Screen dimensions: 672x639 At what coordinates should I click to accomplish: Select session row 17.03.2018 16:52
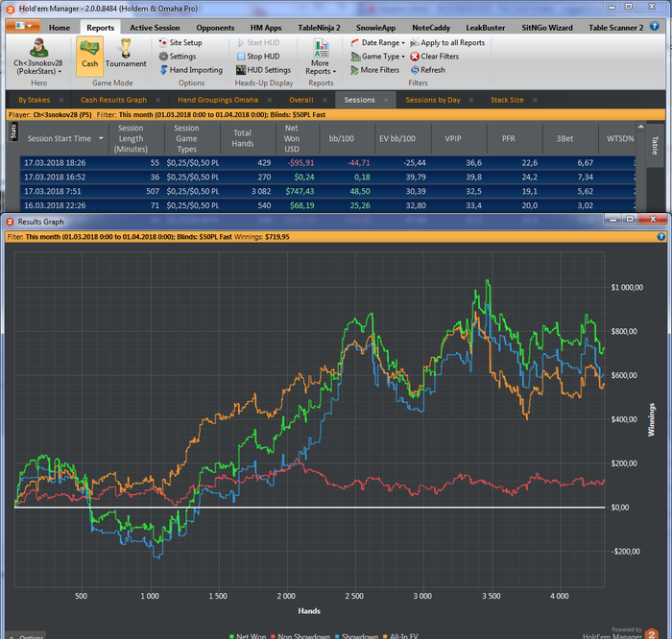[327, 177]
